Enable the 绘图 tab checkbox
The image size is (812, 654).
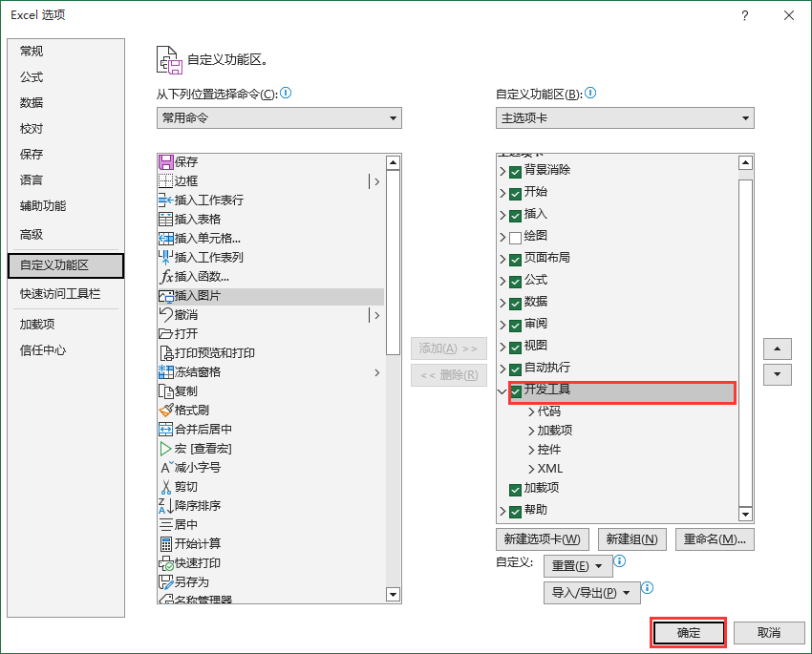(x=513, y=236)
